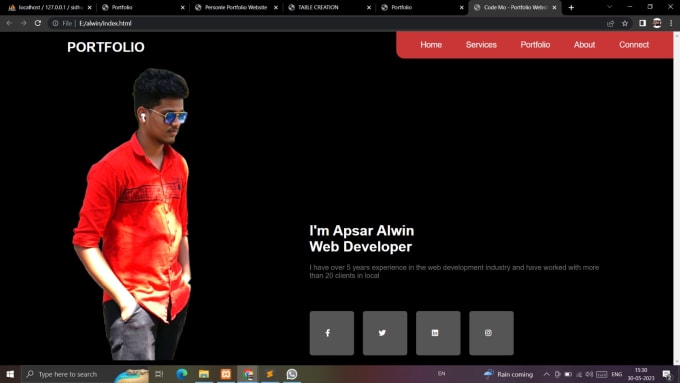Open Sublime Text from the taskbar
Screen dimensions: 680x383
click(270, 374)
